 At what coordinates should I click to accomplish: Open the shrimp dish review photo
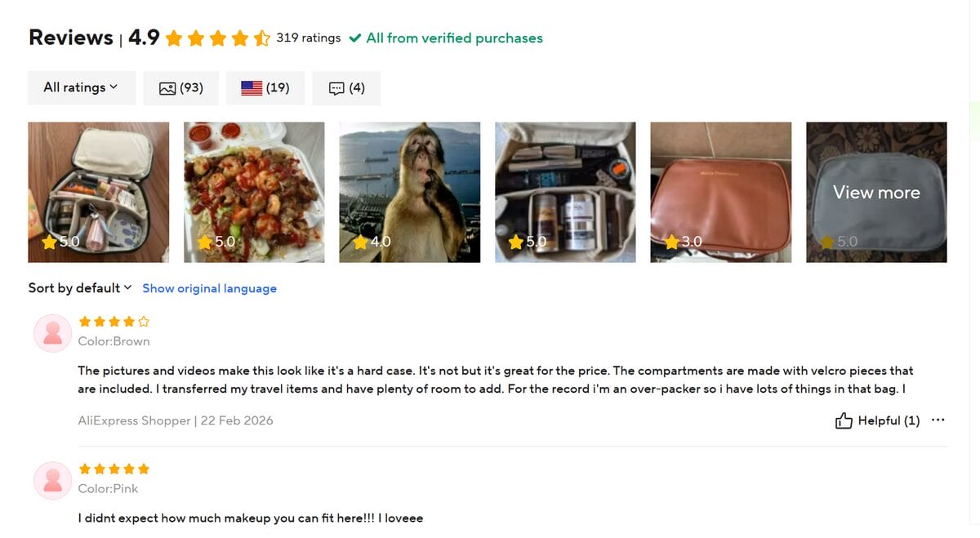coord(253,192)
